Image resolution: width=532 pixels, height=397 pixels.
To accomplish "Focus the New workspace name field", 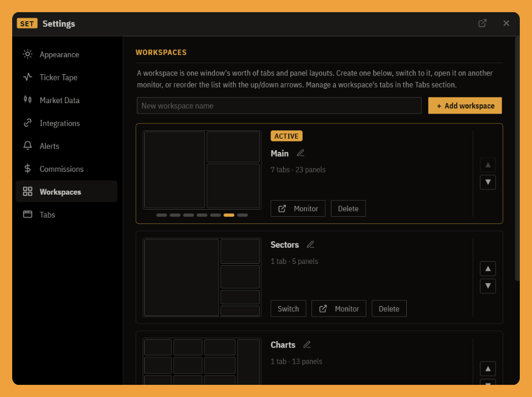I will 279,105.
